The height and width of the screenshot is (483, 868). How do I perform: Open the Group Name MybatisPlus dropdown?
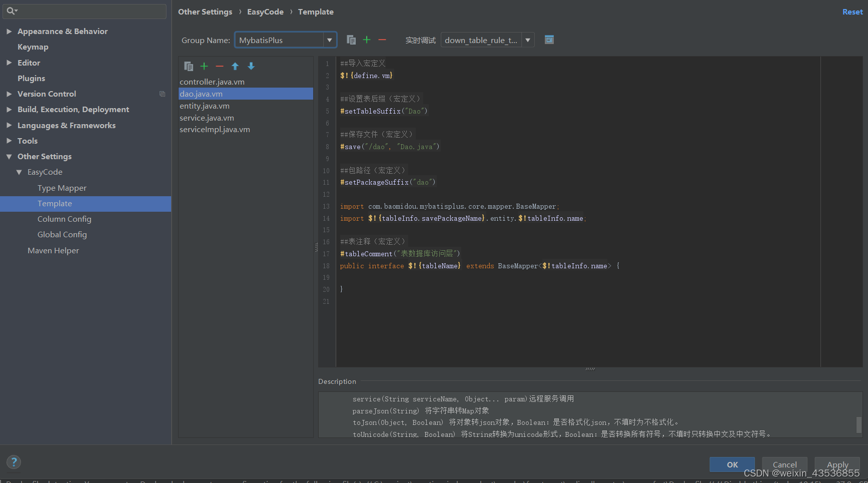click(329, 40)
